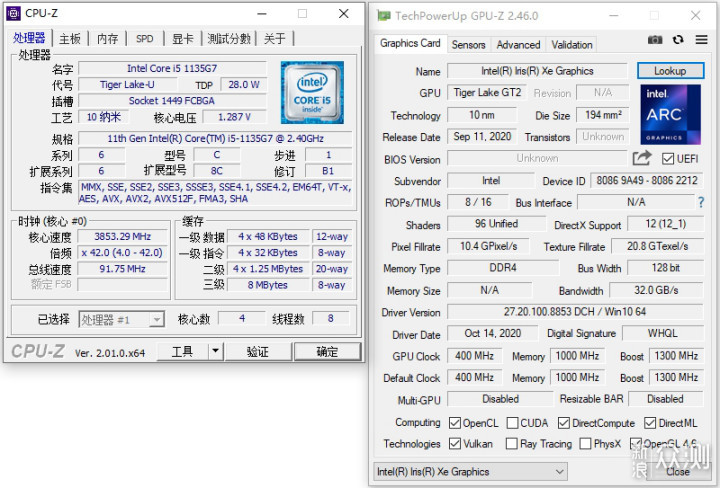Click the TDP value 28.0 W
720x488 pixels.
click(x=244, y=84)
